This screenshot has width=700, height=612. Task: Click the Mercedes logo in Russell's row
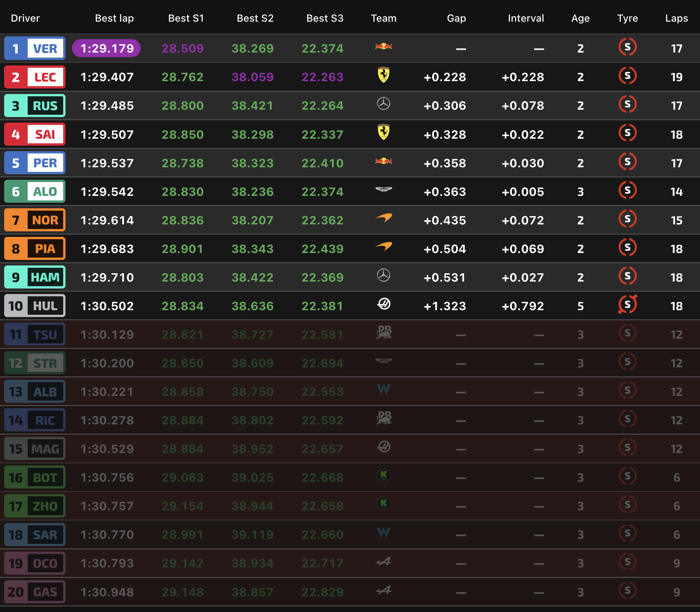coord(383,104)
